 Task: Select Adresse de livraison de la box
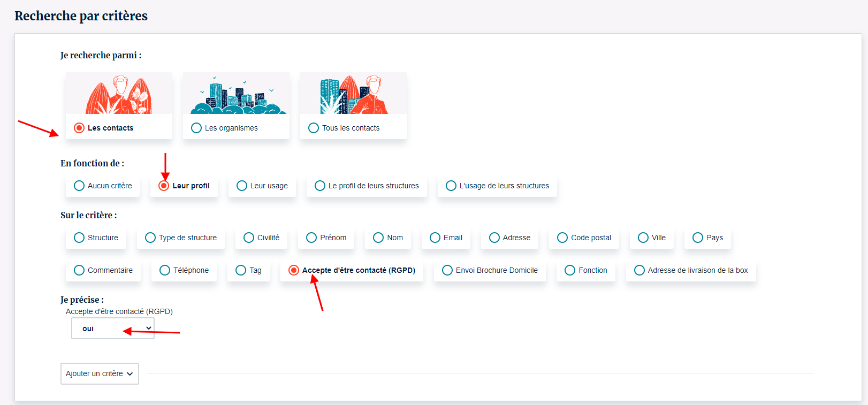pos(639,270)
